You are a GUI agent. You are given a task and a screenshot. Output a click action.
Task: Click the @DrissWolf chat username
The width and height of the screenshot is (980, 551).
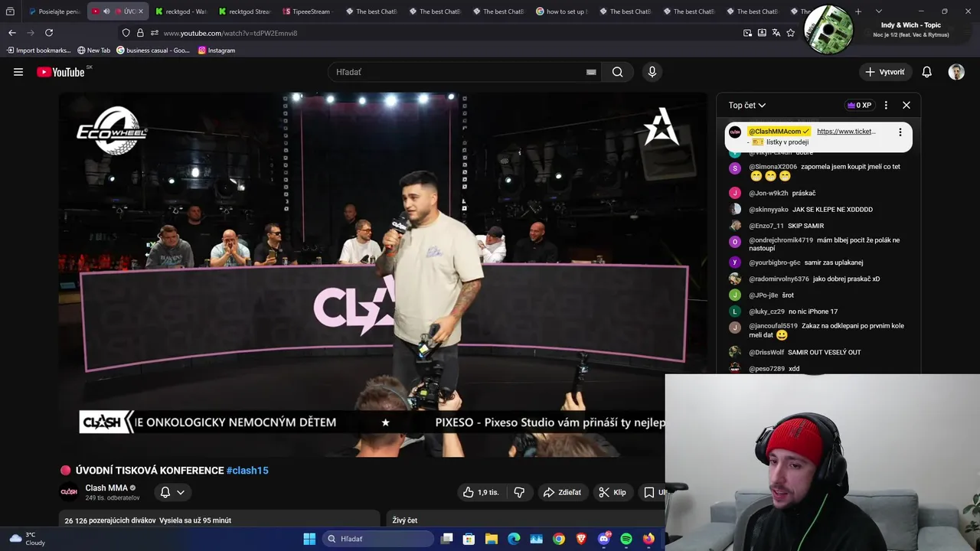(766, 352)
